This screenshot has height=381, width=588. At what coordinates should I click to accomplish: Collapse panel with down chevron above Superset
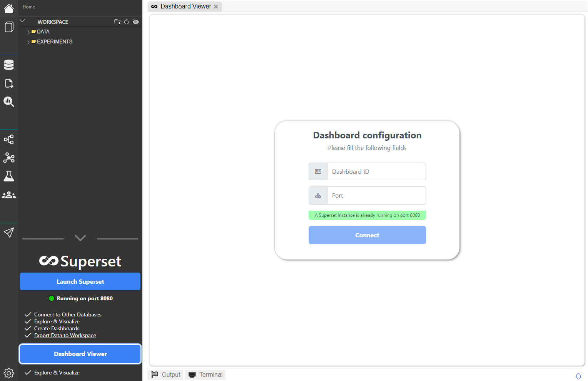tap(80, 238)
